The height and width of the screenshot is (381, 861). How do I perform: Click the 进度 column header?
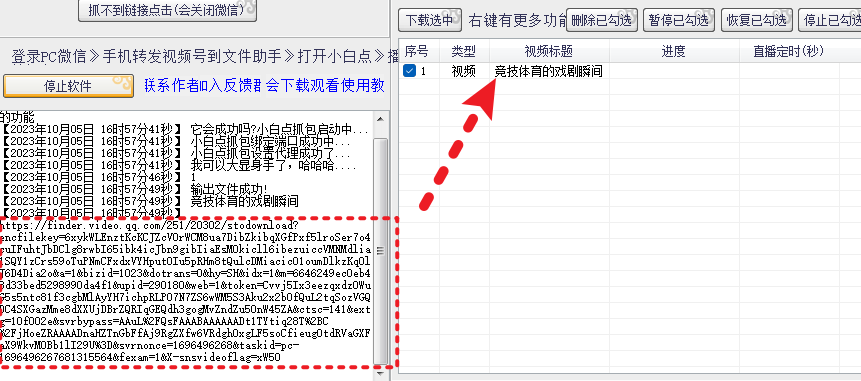pos(674,52)
